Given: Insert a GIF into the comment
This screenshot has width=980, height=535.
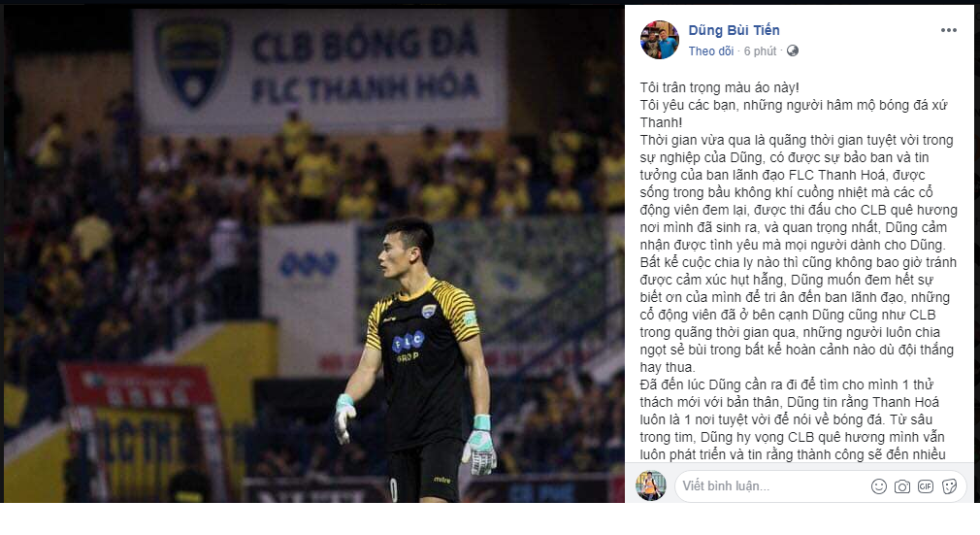Looking at the screenshot, I should click(926, 486).
